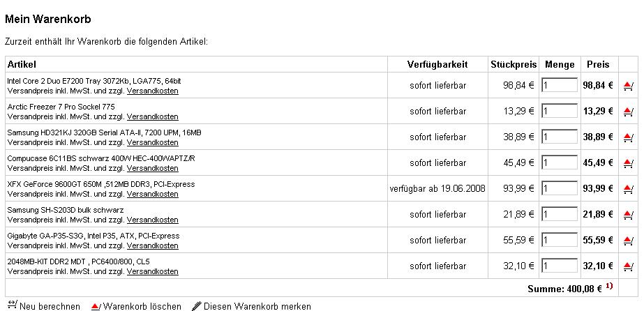The image size is (644, 311).
Task: Focus quantity field for Arctic Freezer 7 Pro
Action: coord(560,111)
